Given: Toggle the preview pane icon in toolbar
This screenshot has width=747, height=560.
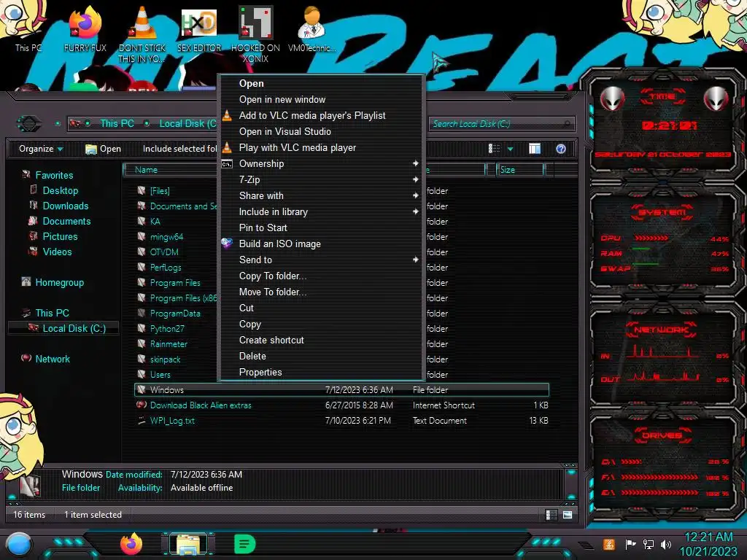Looking at the screenshot, I should coord(535,149).
